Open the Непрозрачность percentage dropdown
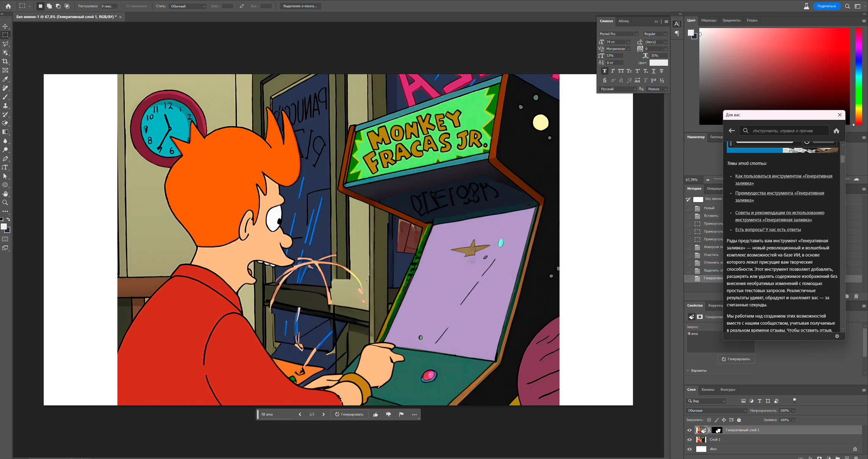This screenshot has width=868, height=459. [793, 411]
